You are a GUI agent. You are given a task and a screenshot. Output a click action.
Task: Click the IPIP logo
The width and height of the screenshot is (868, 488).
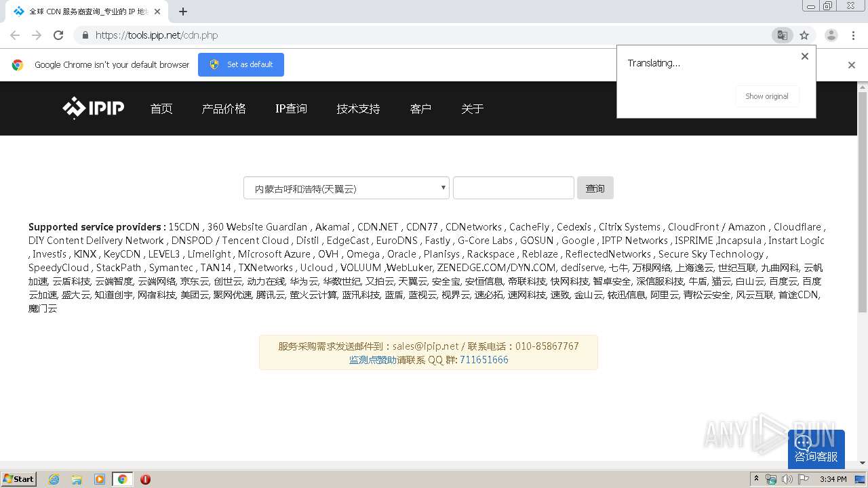tap(94, 108)
